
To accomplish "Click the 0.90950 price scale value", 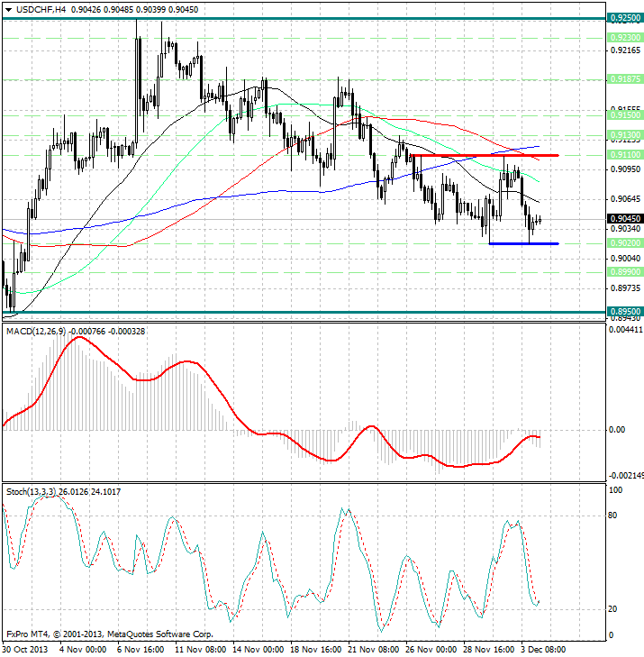I will click(626, 169).
